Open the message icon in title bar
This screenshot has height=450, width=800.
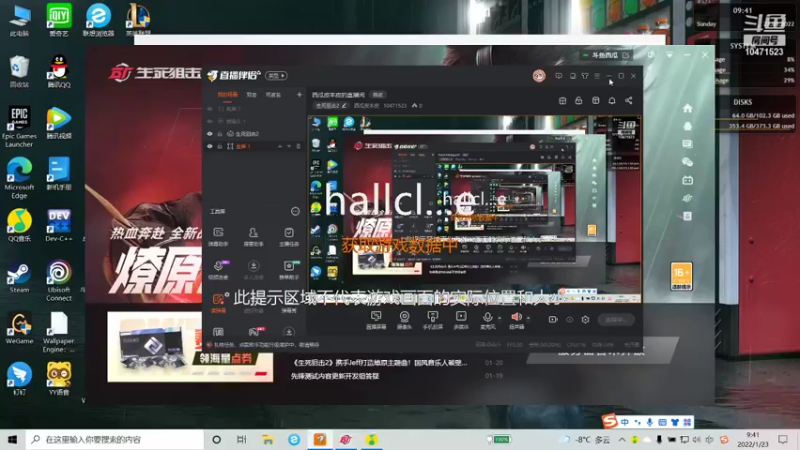(x=559, y=76)
